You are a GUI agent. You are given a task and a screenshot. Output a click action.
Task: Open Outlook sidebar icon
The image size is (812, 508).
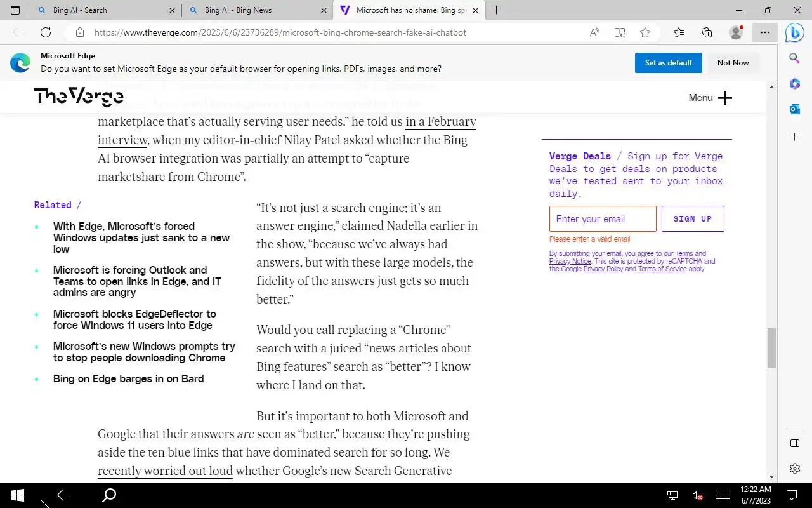tap(794, 109)
